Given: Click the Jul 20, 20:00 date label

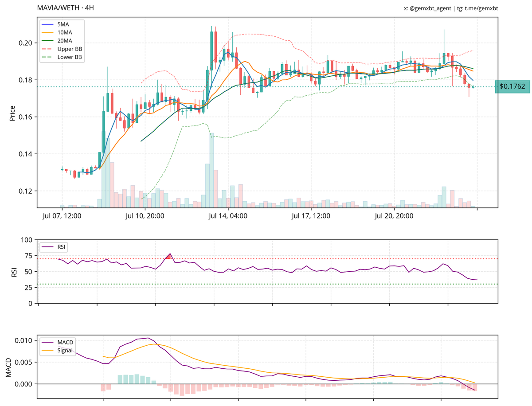Looking at the screenshot, I should pos(394,216).
